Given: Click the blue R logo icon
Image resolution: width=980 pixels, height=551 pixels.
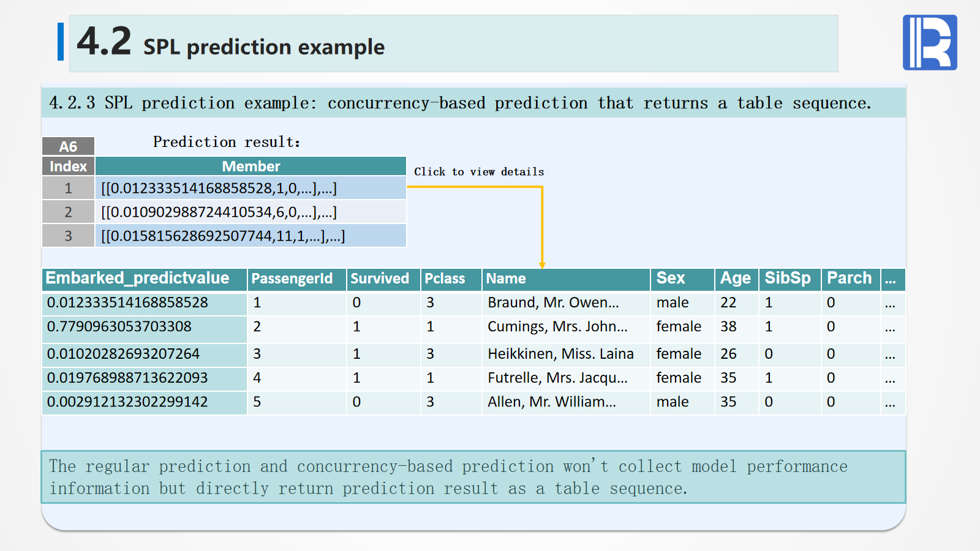Looking at the screenshot, I should (929, 43).
